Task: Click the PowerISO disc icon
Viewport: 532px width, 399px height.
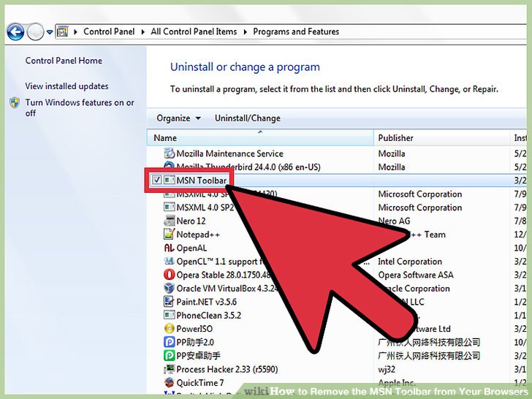Action: (x=169, y=328)
